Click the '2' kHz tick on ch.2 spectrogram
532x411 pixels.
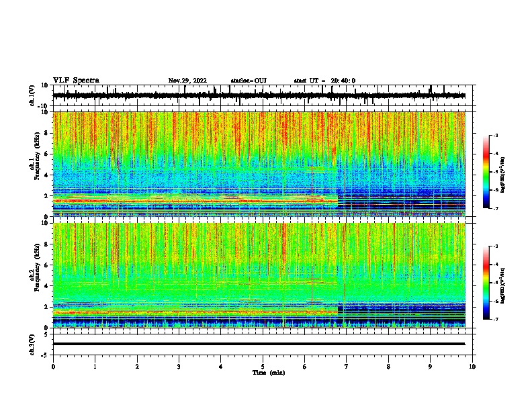coord(46,307)
